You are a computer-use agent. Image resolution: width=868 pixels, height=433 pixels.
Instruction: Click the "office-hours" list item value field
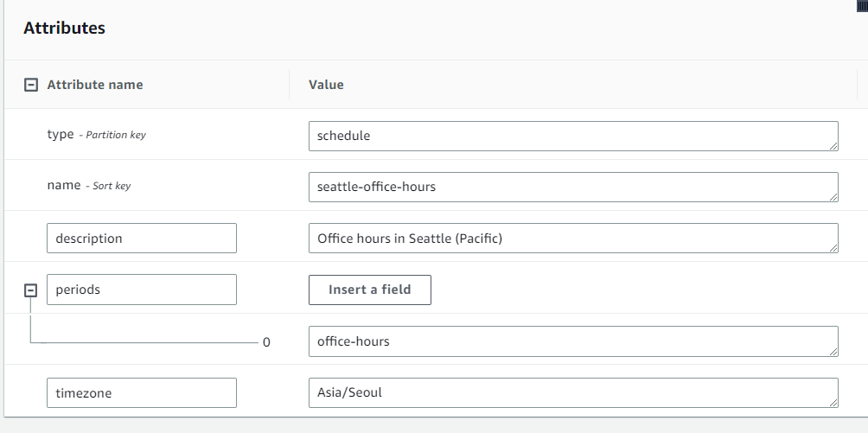click(571, 341)
